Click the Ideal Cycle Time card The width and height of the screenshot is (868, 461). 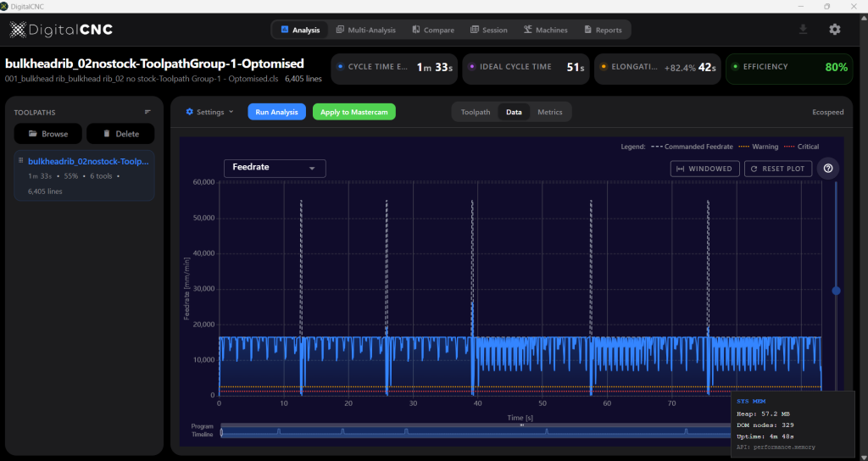pos(526,69)
